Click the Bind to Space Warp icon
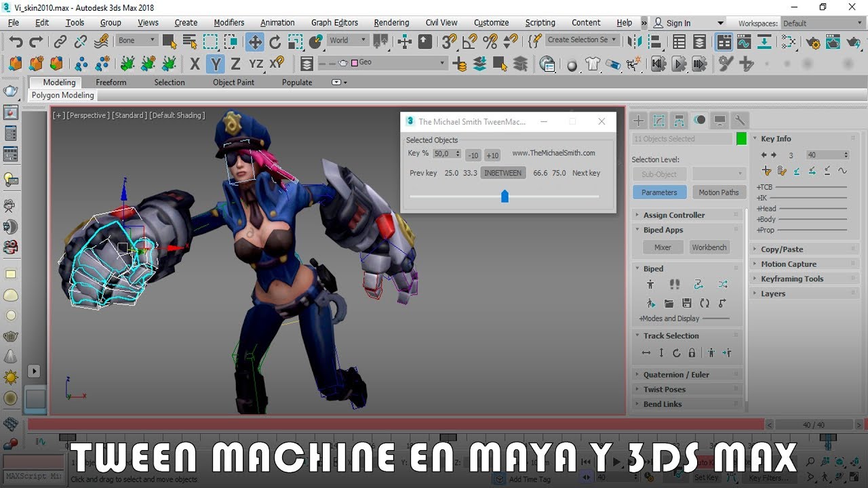This screenshot has height=488, width=868. click(x=102, y=41)
